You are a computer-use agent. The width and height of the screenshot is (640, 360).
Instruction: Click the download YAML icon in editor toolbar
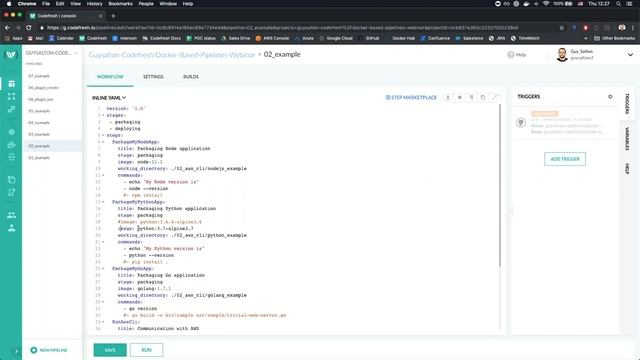pyautogui.click(x=448, y=98)
